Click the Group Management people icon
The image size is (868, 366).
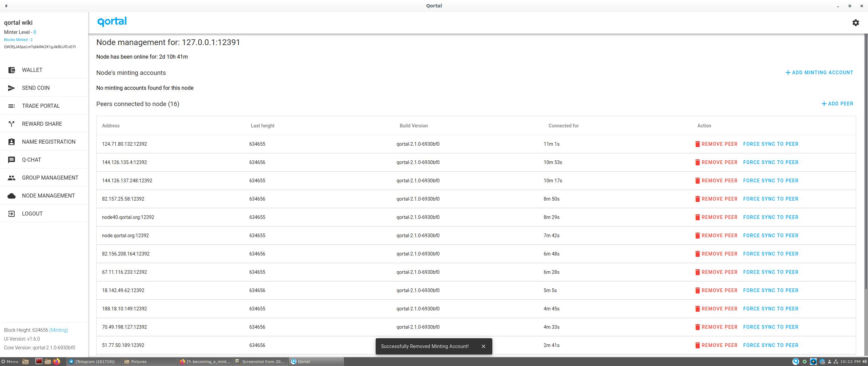coord(12,178)
